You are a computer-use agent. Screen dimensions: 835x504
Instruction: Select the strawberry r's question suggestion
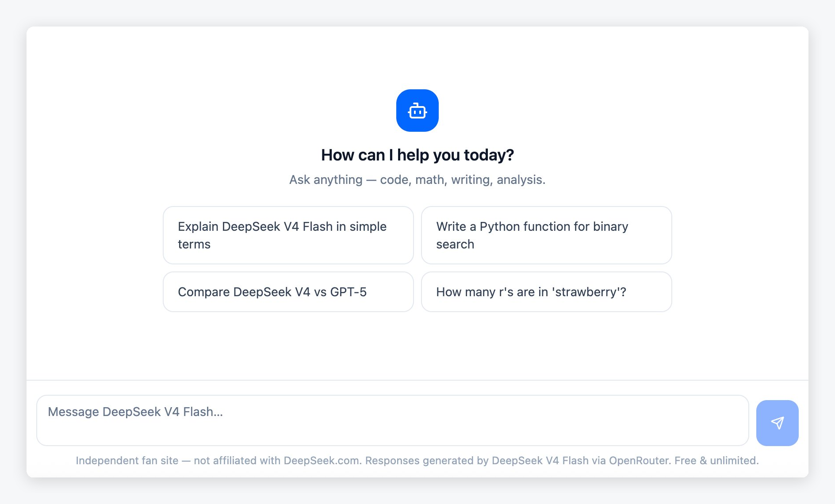547,292
